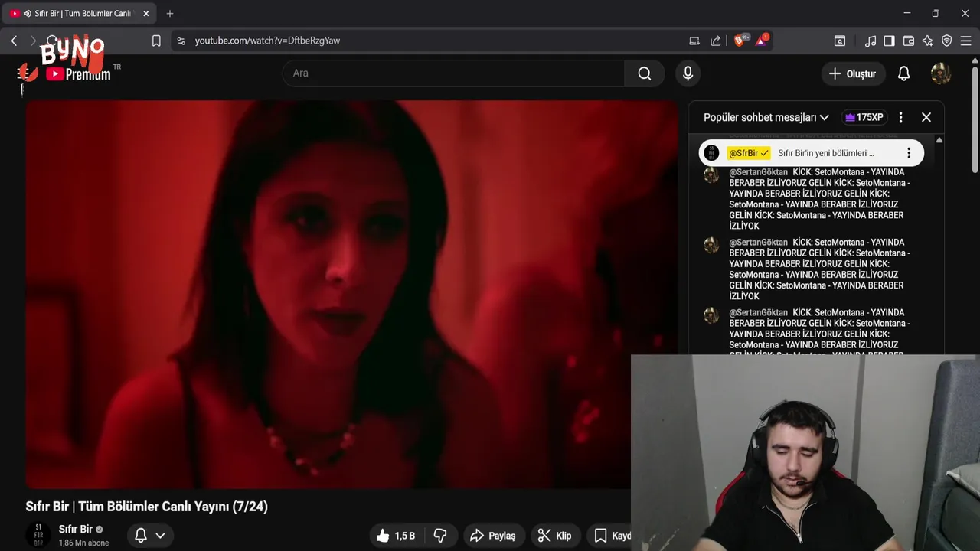Open Leo AI sparkle icon
This screenshot has height=551, width=980.
(927, 41)
